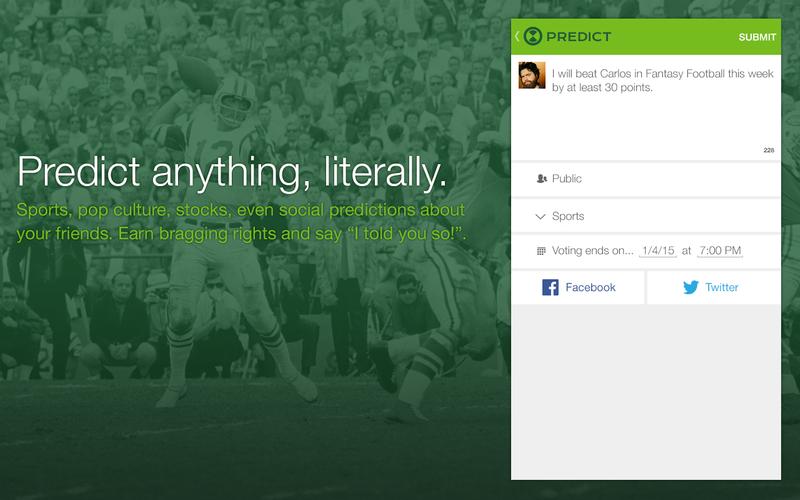Click the Facebook logo icon
Viewport: 800px width, 500px height.
[x=550, y=287]
